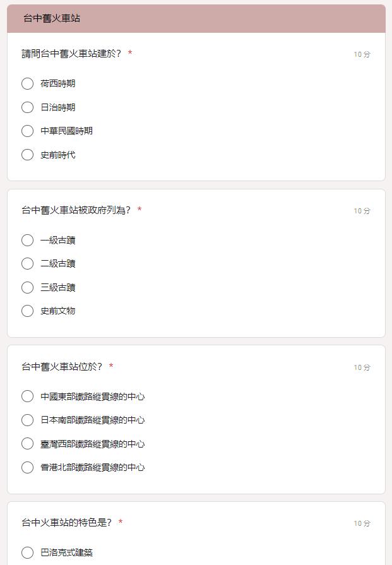Click the 台中舊火車站 section header
The height and width of the screenshot is (565, 392).
coord(52,18)
